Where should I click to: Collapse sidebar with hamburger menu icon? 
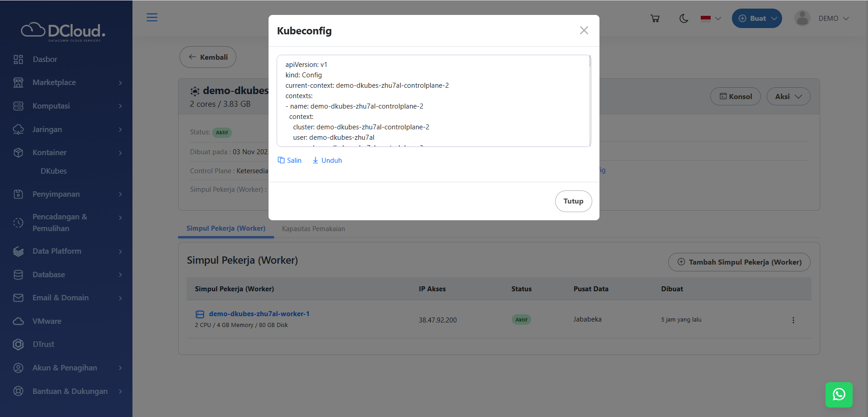click(x=152, y=18)
